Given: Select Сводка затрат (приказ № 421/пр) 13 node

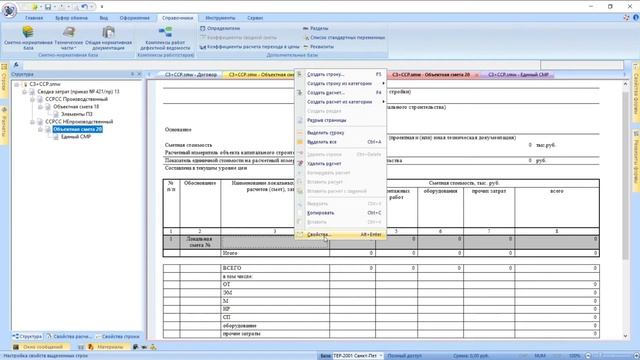Looking at the screenshot, I should tap(78, 92).
